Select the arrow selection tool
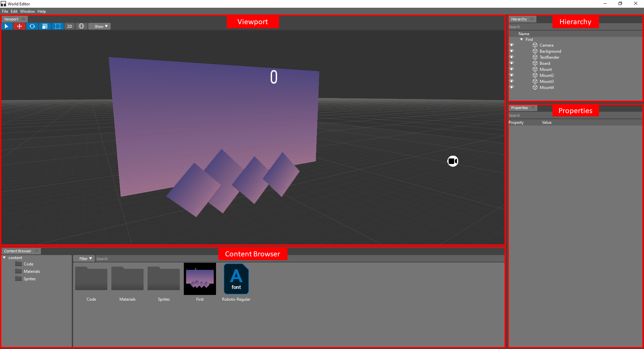Viewport: 644px width, 349px height. (x=7, y=26)
